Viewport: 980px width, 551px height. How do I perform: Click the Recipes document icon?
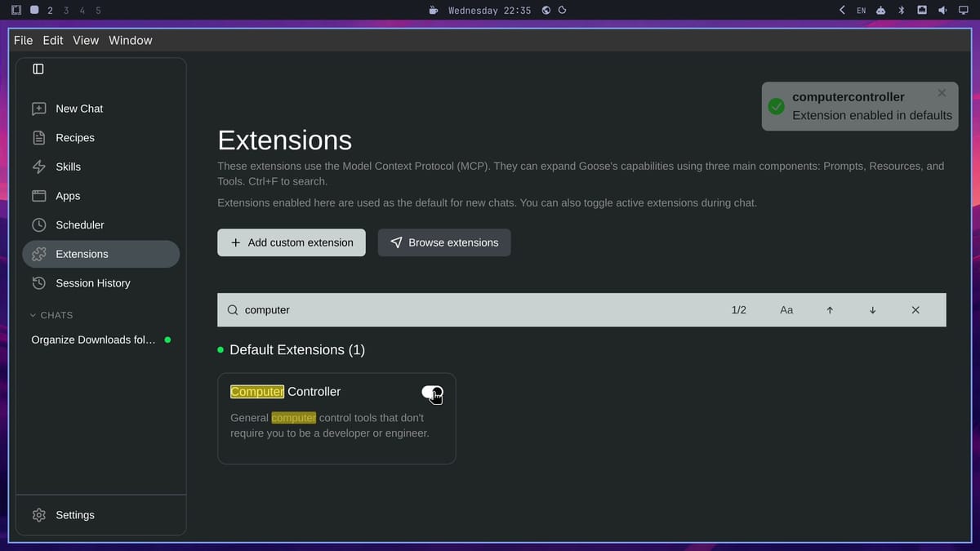pyautogui.click(x=38, y=138)
